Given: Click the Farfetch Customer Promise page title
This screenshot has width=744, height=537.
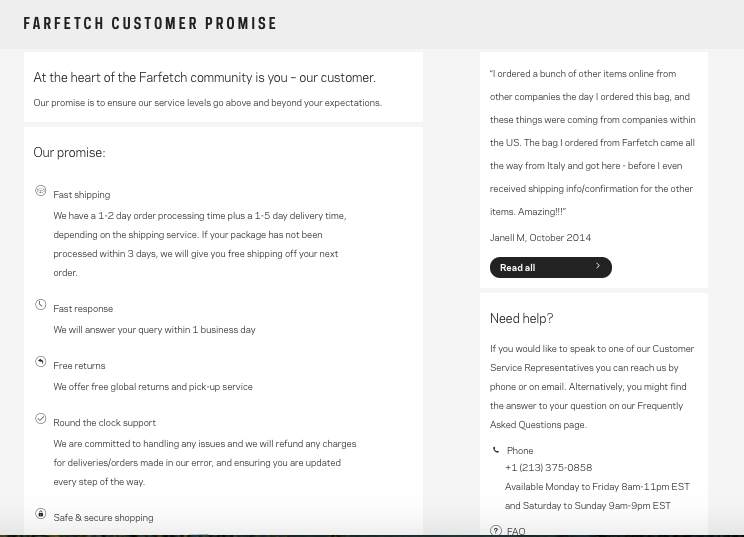Looking at the screenshot, I should (150, 23).
